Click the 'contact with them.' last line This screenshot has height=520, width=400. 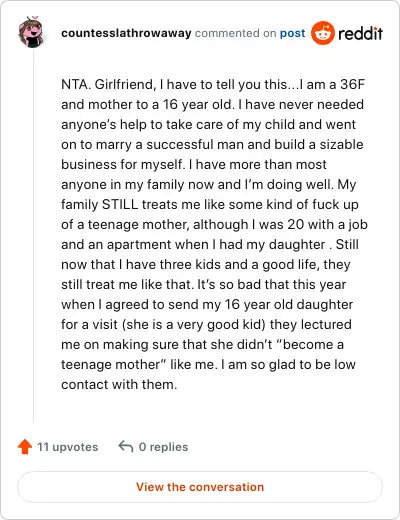coord(119,384)
